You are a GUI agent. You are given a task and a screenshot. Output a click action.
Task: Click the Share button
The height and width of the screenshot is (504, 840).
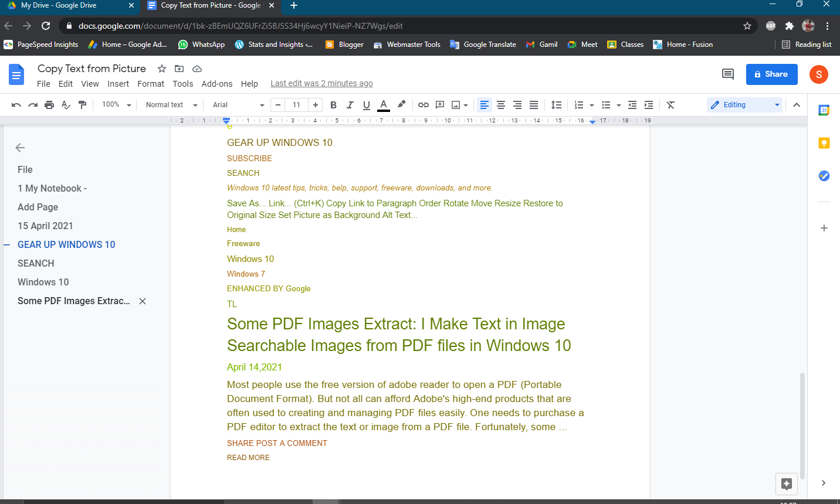[771, 74]
